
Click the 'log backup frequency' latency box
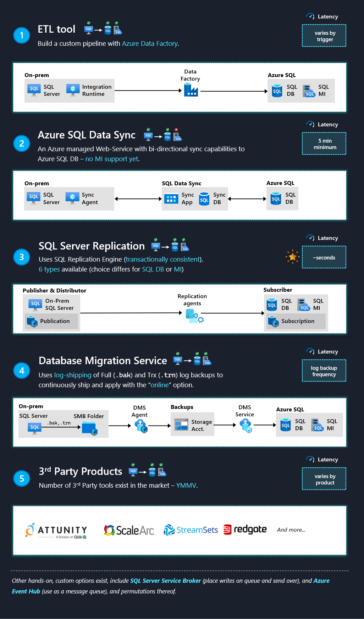coord(324,371)
